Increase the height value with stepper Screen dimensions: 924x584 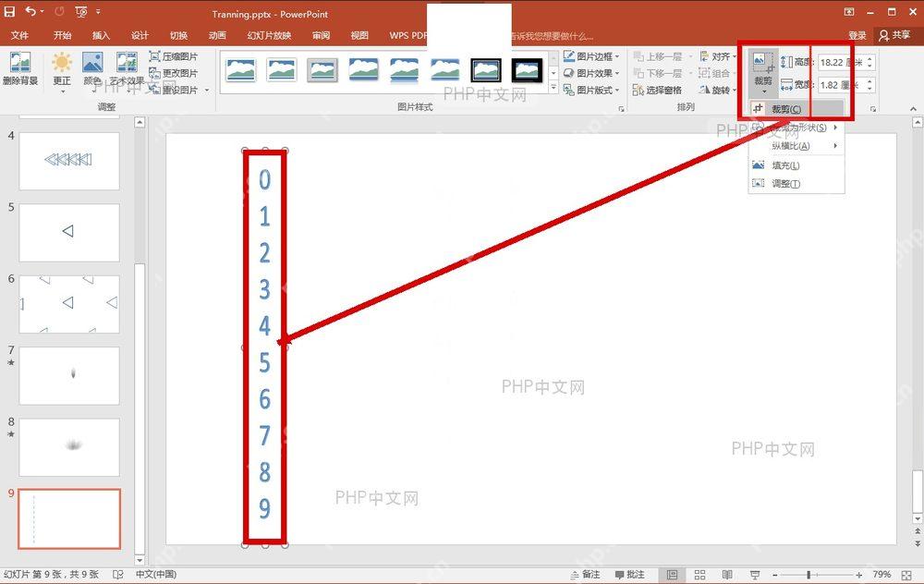point(870,59)
